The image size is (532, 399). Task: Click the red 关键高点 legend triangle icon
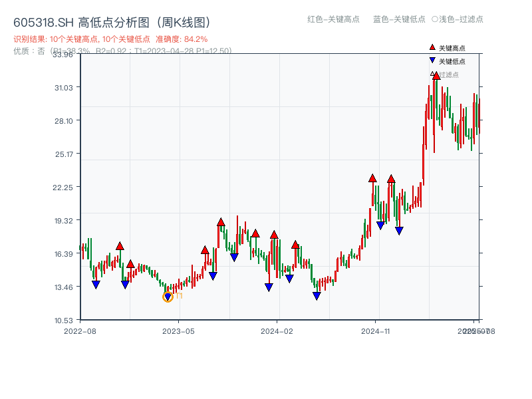432,47
